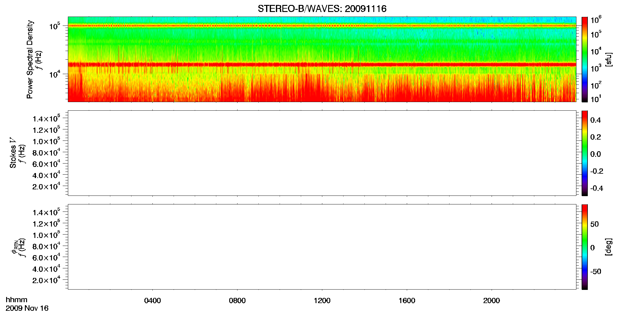
Task: Select the 1200 time axis label
Action: [322, 301]
